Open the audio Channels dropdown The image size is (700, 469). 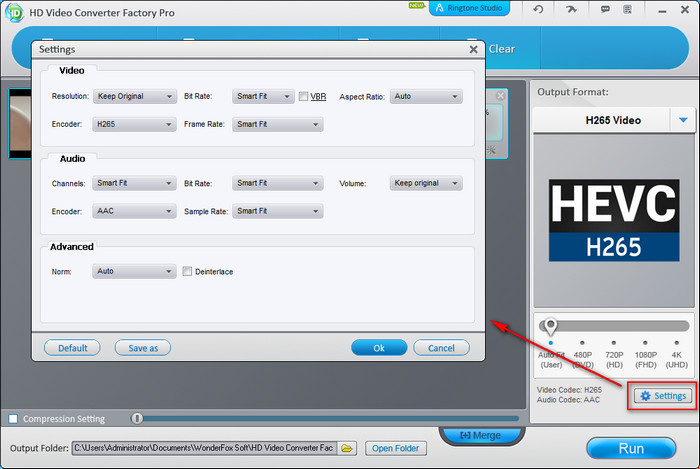point(134,183)
